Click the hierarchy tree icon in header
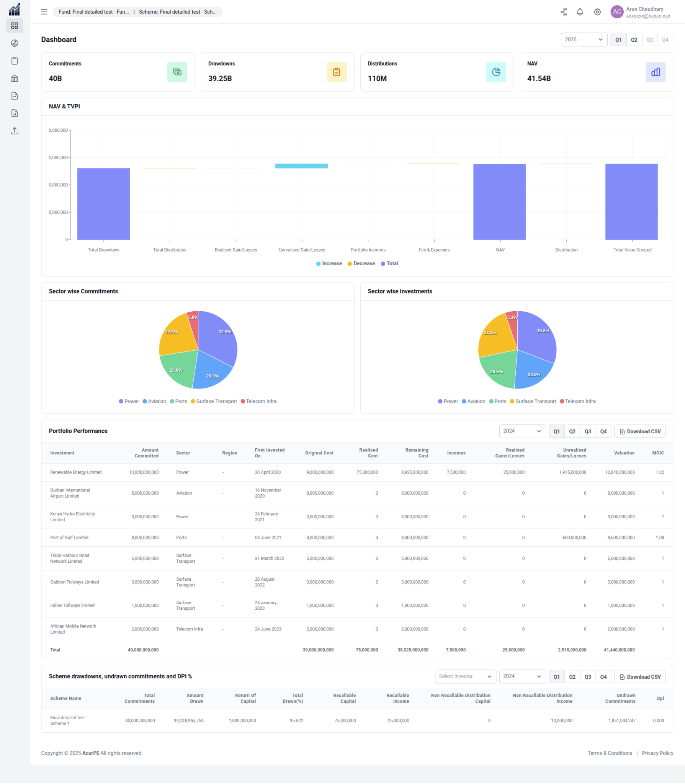The width and height of the screenshot is (685, 784). [564, 12]
